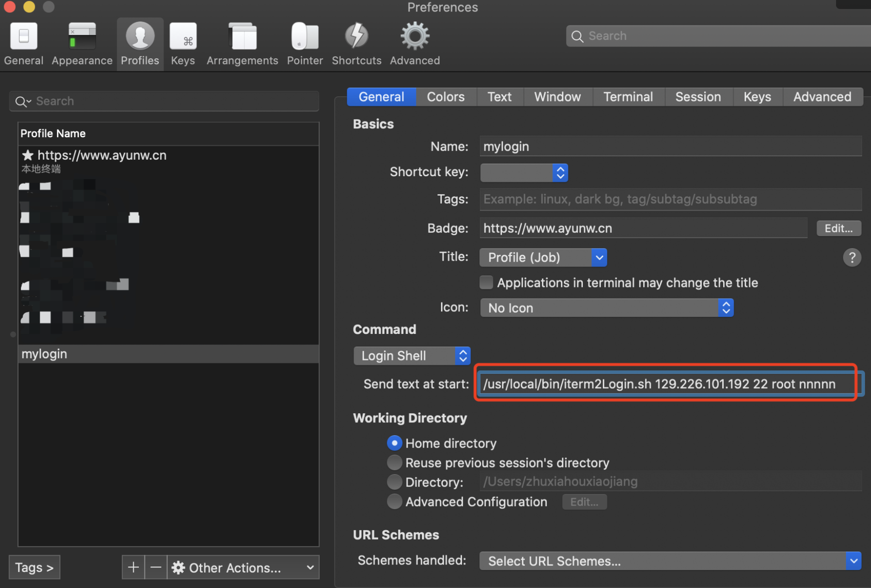
Task: Switch to the Terminal tab
Action: (x=628, y=97)
